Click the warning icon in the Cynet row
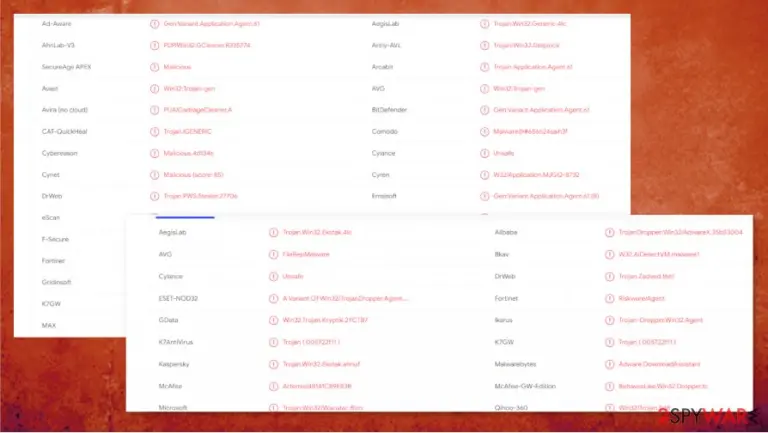This screenshot has width=768, height=433. [154, 175]
